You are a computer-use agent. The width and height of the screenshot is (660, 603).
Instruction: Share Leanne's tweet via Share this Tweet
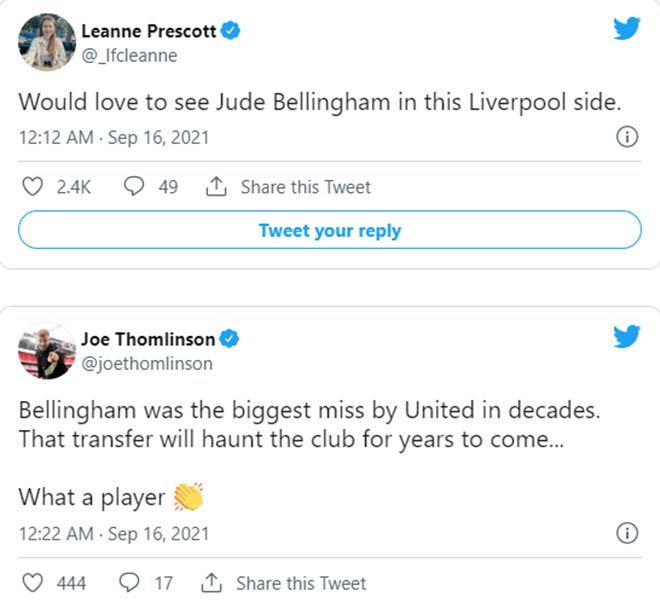click(x=288, y=187)
